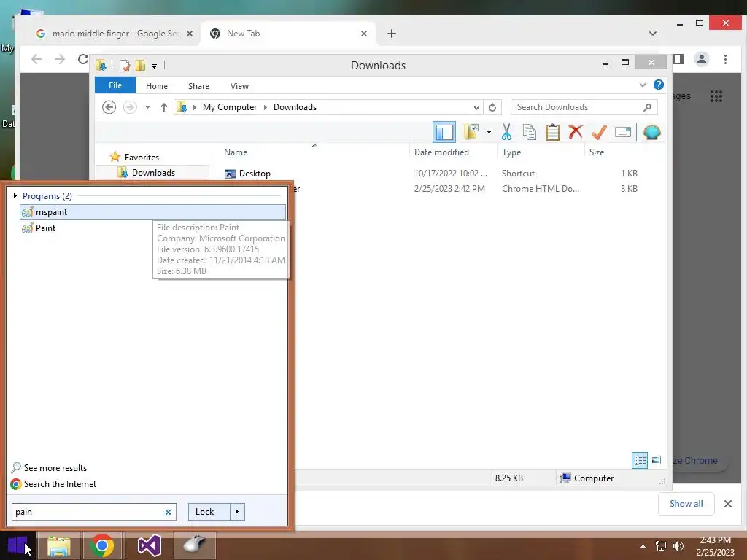
Task: Refresh the Downloads folder view
Action: [492, 107]
